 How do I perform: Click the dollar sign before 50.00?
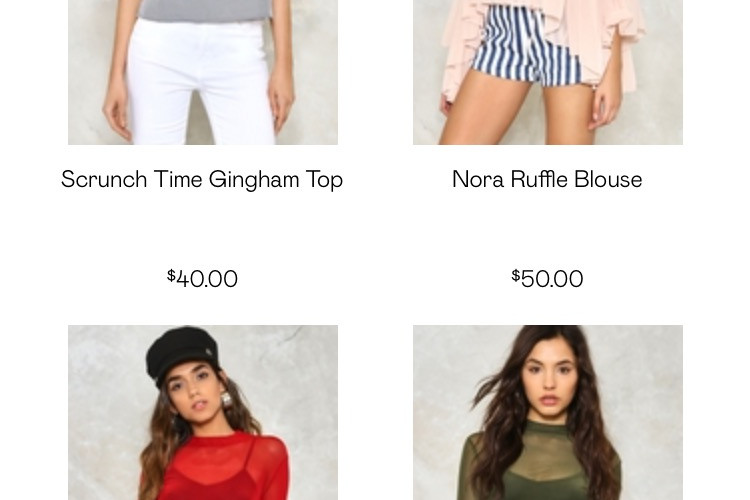click(516, 276)
